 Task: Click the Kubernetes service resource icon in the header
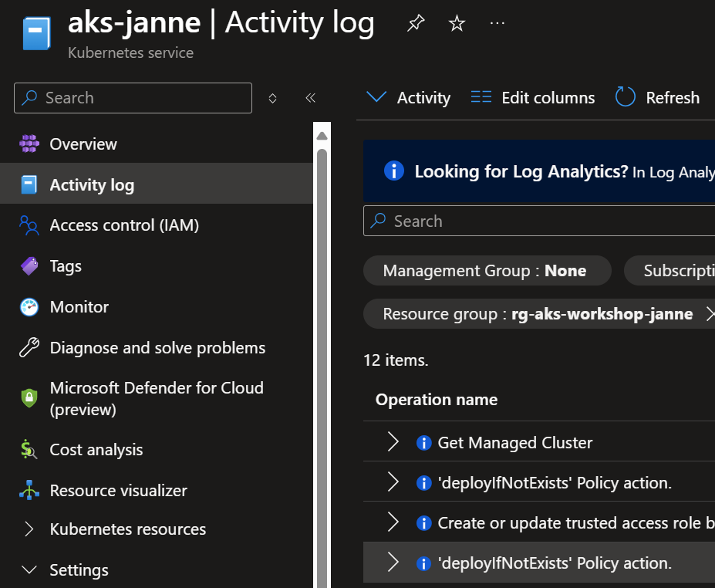(x=36, y=33)
